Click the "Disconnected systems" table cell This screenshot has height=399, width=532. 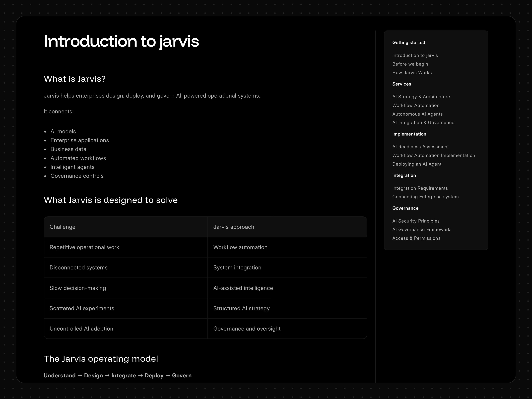126,268
